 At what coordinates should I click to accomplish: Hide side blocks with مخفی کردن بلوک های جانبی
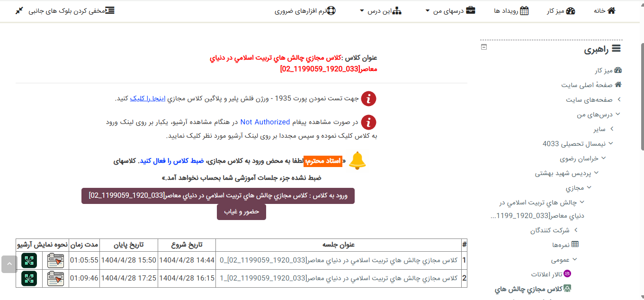[64, 10]
